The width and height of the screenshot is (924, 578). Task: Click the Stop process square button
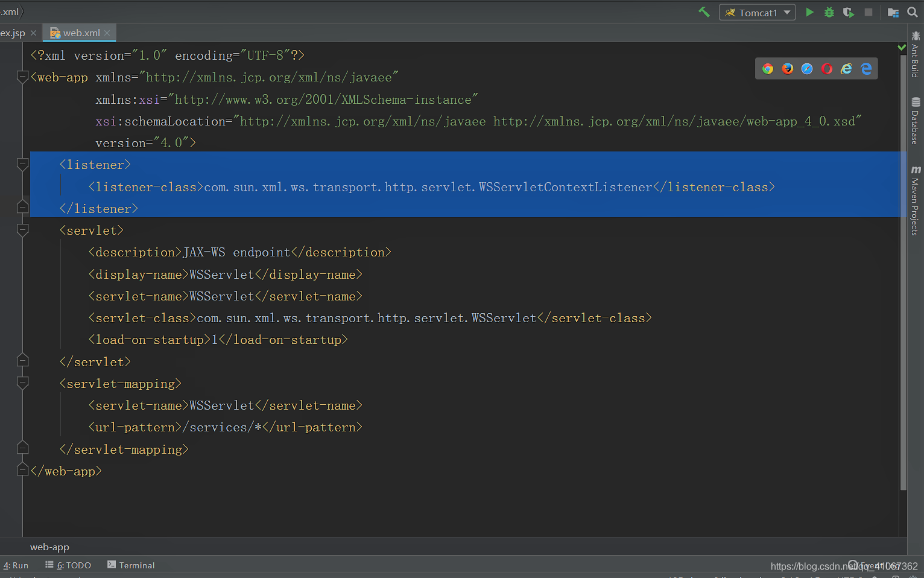coord(869,12)
